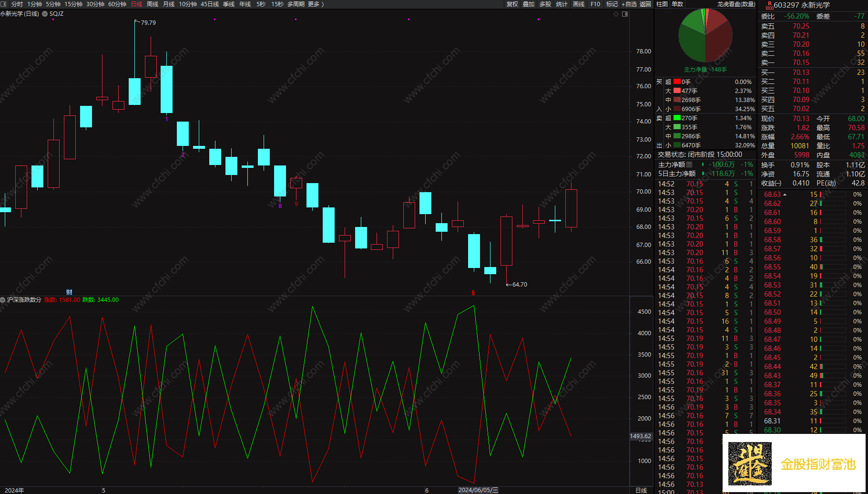Viewport: 868px width, 494px height.
Task: Select the 45日线 period tab
Action: (x=210, y=4)
